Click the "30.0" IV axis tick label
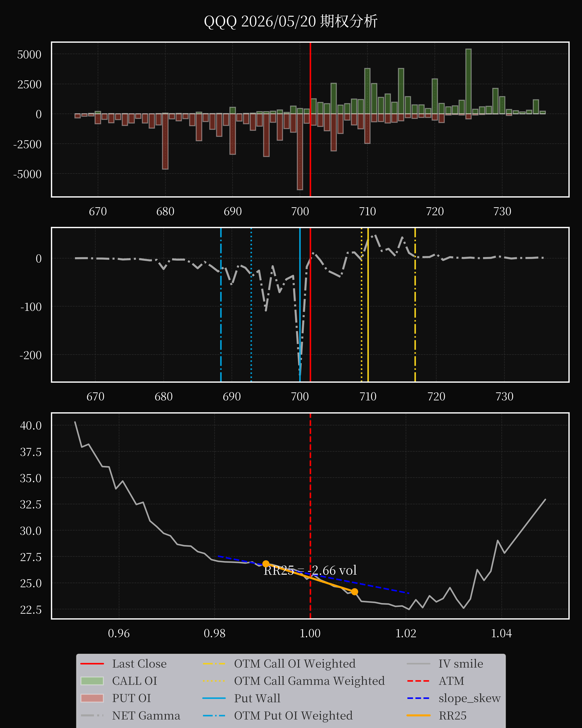The width and height of the screenshot is (582, 728). click(x=31, y=531)
